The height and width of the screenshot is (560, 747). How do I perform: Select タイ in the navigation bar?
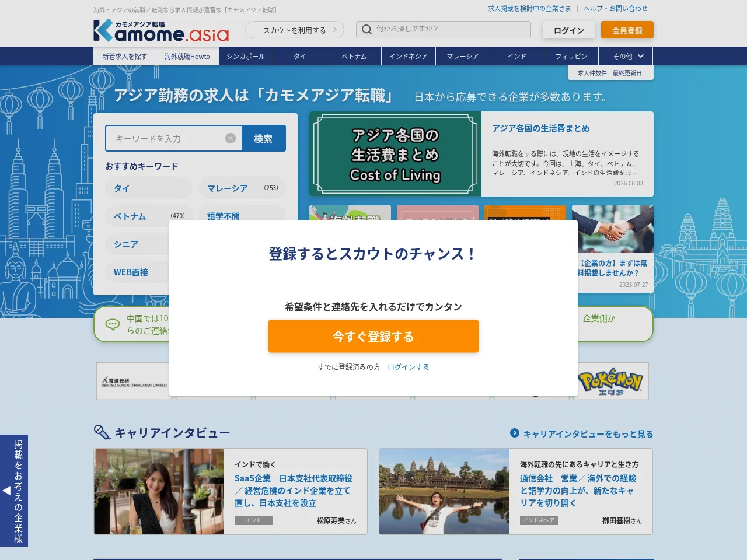coord(300,56)
